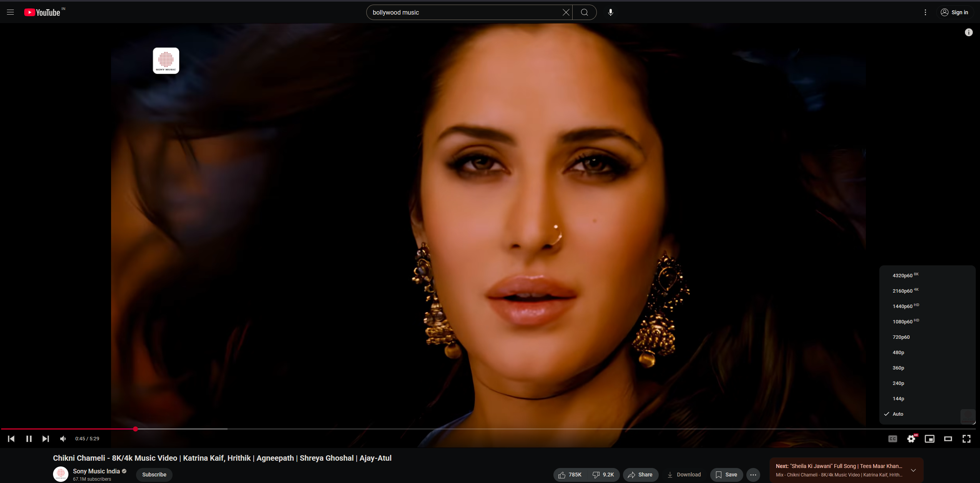The image size is (980, 483).
Task: Select 360p quality
Action: 927,368
